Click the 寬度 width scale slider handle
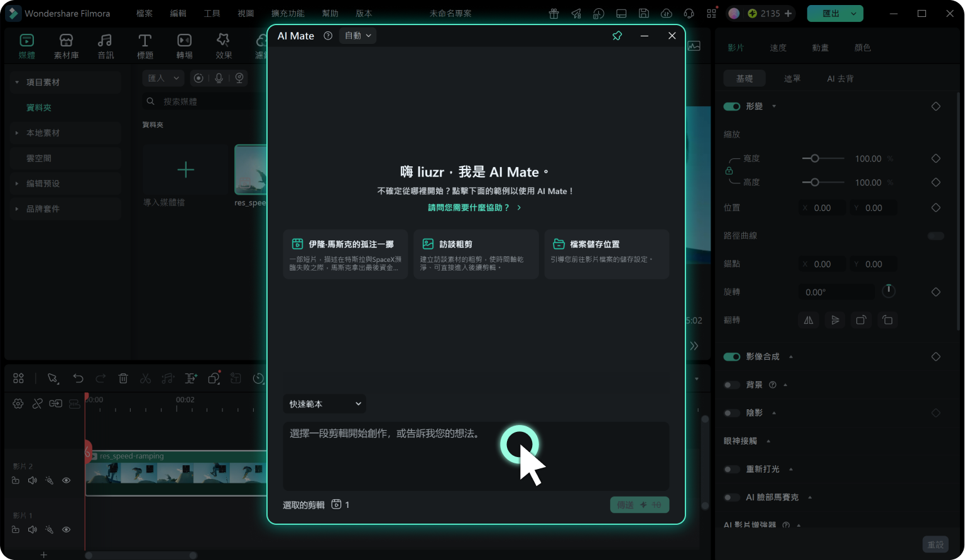 [x=815, y=159]
